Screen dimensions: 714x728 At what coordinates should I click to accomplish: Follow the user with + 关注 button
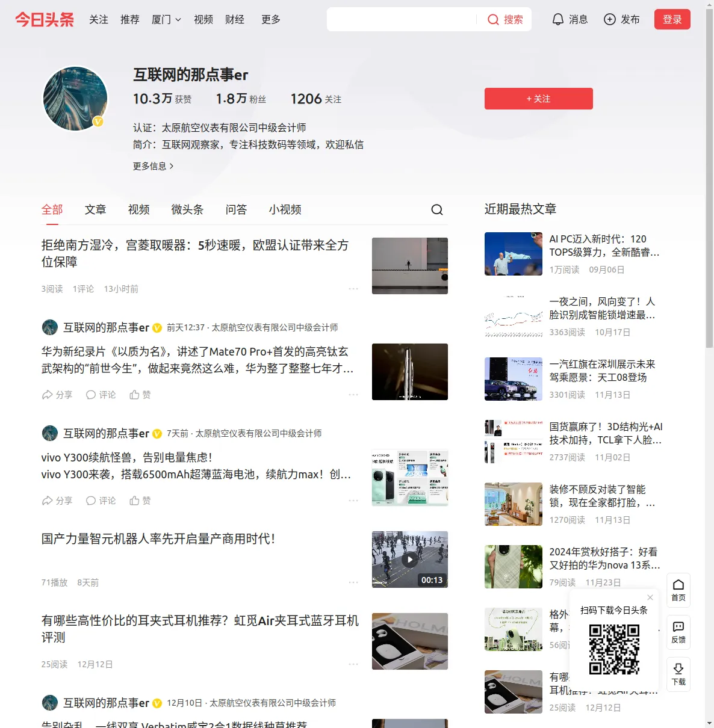click(539, 99)
